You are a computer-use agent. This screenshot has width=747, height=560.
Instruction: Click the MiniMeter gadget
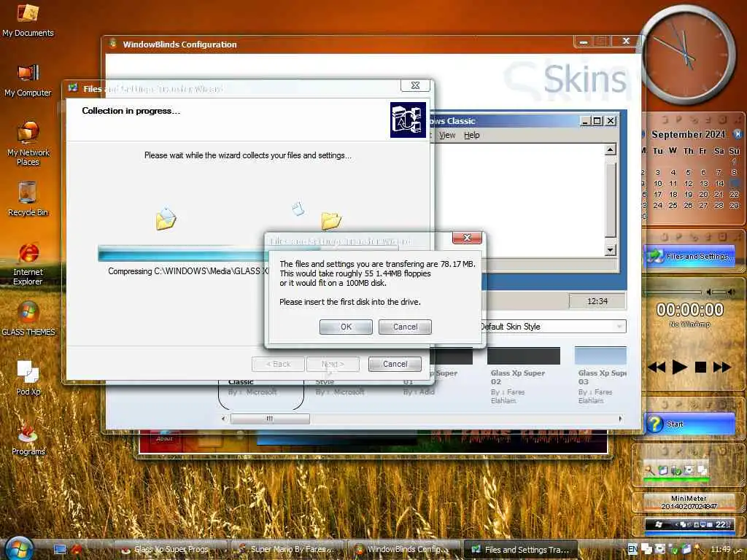point(689,502)
